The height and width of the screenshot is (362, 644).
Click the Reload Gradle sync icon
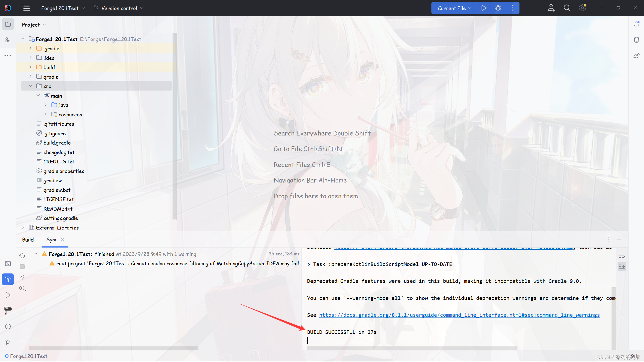[x=22, y=256]
